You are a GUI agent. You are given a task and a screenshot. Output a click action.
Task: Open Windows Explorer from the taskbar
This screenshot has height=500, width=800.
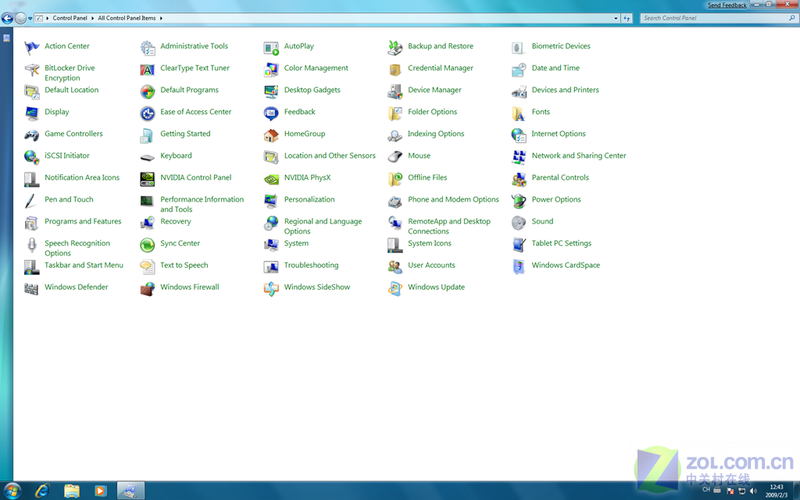(72, 491)
